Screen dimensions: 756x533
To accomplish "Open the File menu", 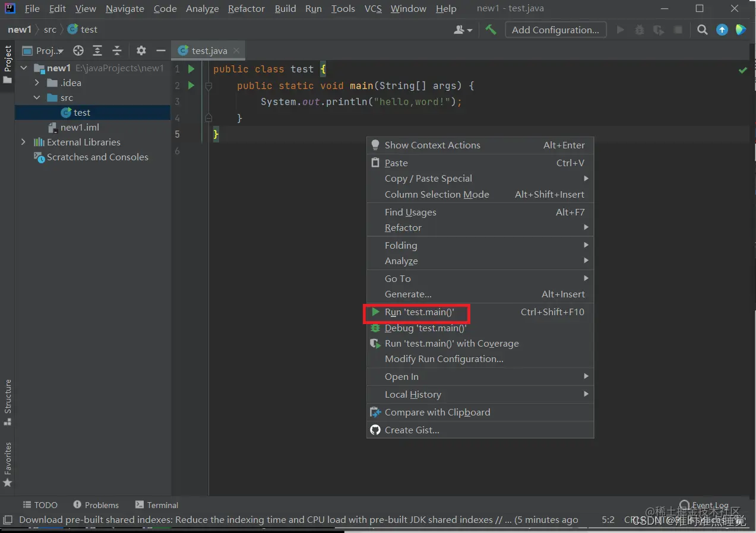I will [32, 9].
